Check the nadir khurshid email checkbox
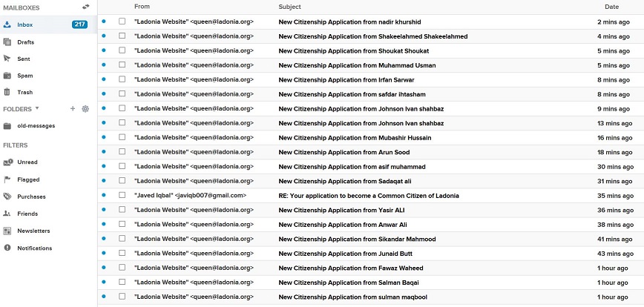The height and width of the screenshot is (307, 644). click(122, 22)
